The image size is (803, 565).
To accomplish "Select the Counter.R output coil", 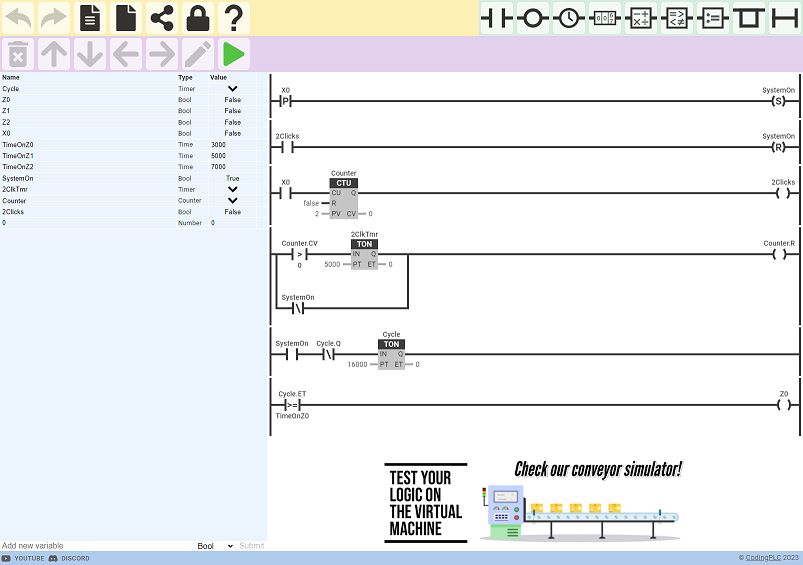I will pyautogui.click(x=779, y=254).
